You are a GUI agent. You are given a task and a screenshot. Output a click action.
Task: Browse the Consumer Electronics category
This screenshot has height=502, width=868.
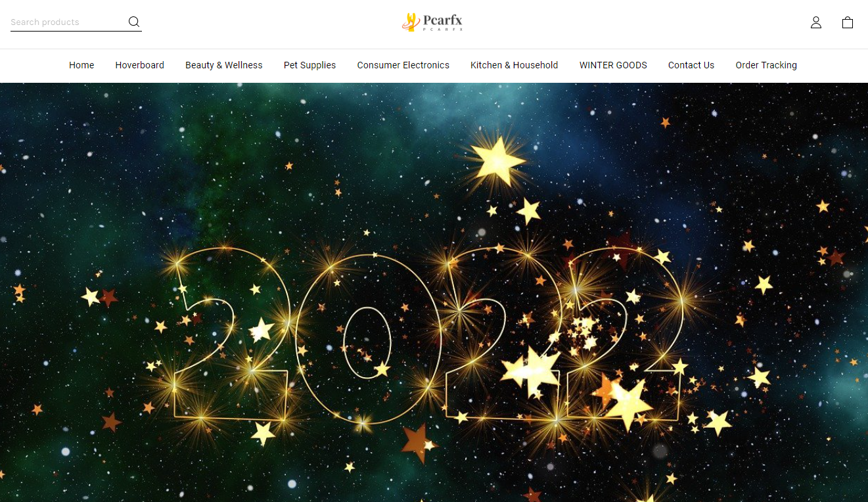(x=403, y=65)
